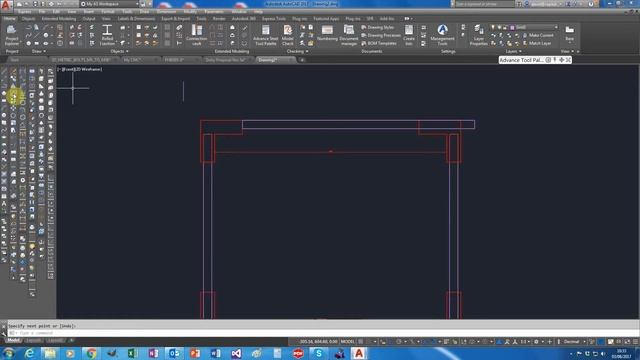This screenshot has width=640, height=360.
Task: Open workspace switching gear in status bar
Action: (536, 342)
